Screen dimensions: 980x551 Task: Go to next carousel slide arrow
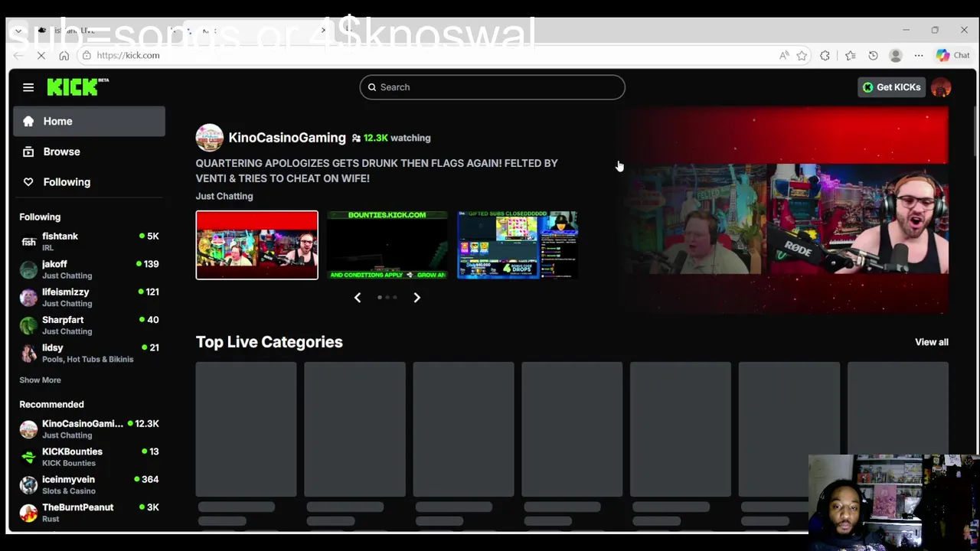coord(417,298)
